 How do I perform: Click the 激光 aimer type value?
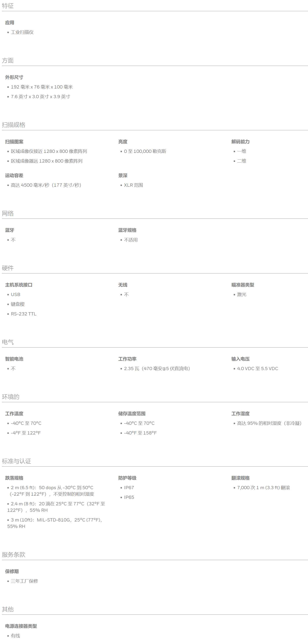242,295
